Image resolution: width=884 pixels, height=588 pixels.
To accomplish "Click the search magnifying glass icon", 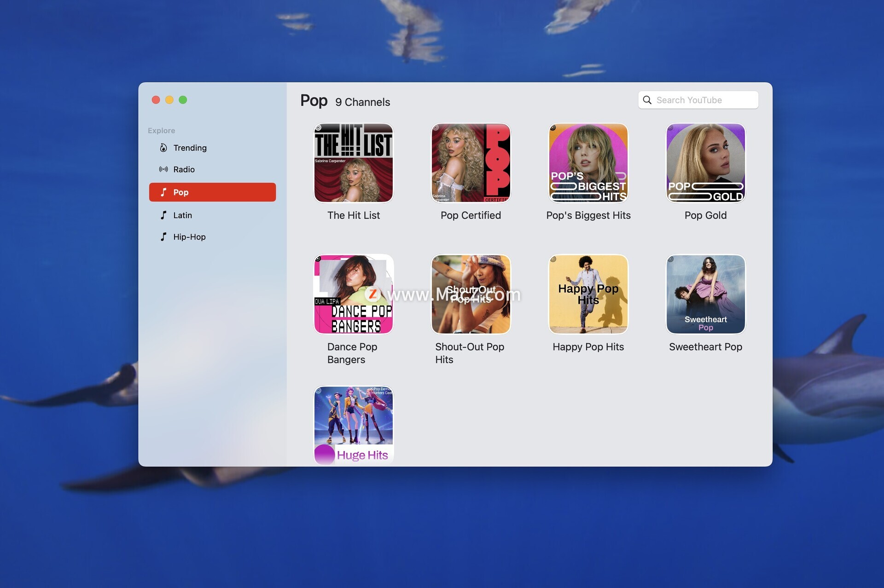I will (x=647, y=100).
